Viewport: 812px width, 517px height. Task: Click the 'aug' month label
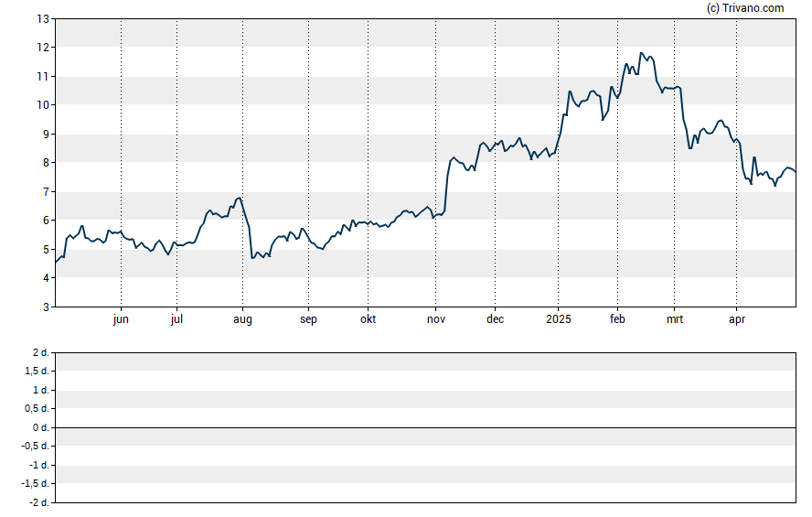coord(242,319)
